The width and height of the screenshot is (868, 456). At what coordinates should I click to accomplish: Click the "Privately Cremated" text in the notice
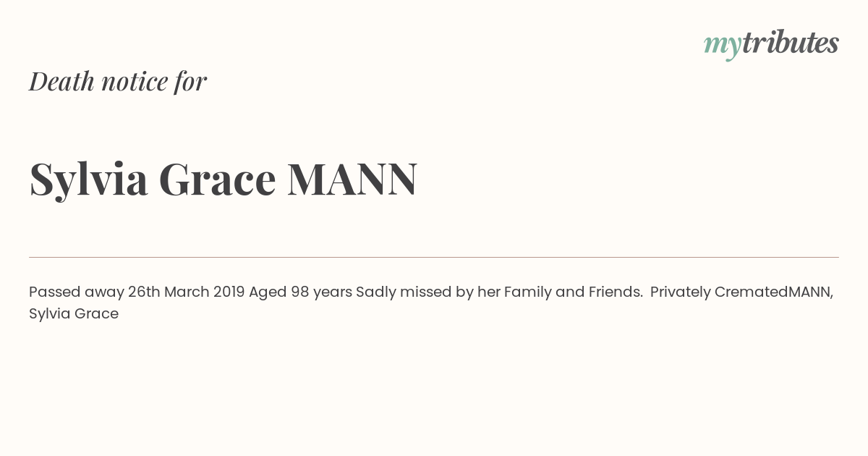[x=719, y=292]
